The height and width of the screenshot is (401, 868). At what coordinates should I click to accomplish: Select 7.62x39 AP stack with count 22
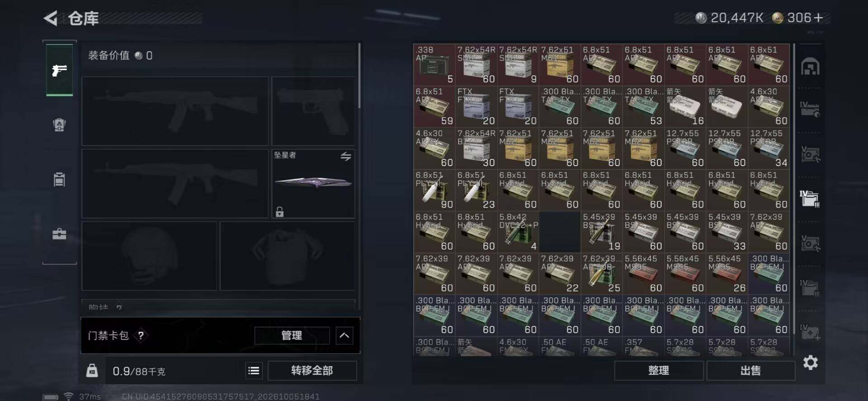click(560, 273)
